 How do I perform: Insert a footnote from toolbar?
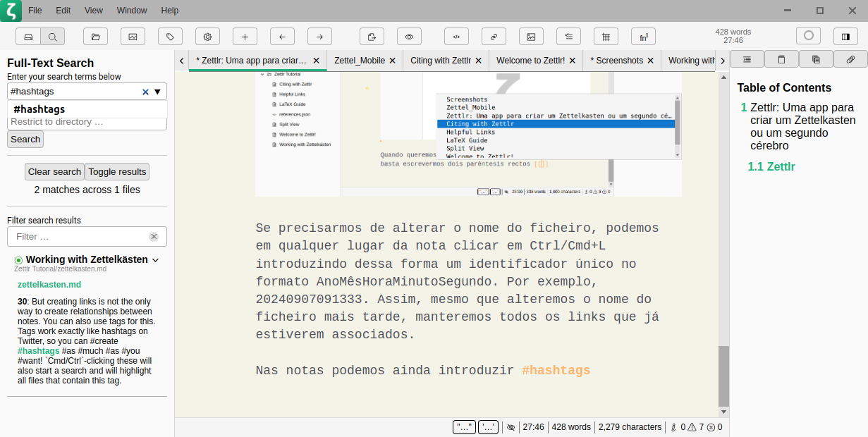click(x=643, y=36)
